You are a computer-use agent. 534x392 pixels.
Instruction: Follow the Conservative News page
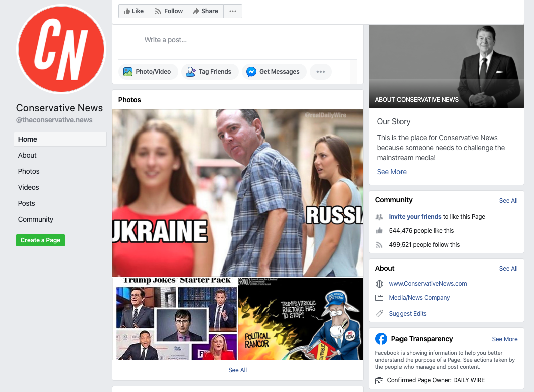(x=168, y=11)
